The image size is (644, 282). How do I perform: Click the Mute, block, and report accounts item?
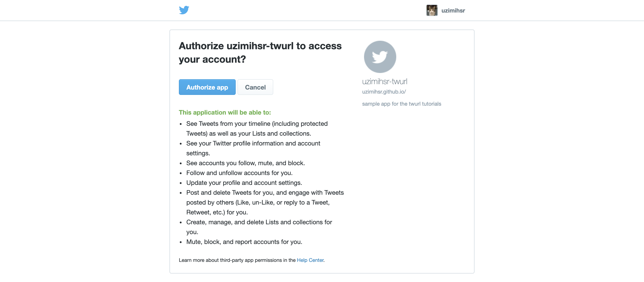tap(244, 242)
